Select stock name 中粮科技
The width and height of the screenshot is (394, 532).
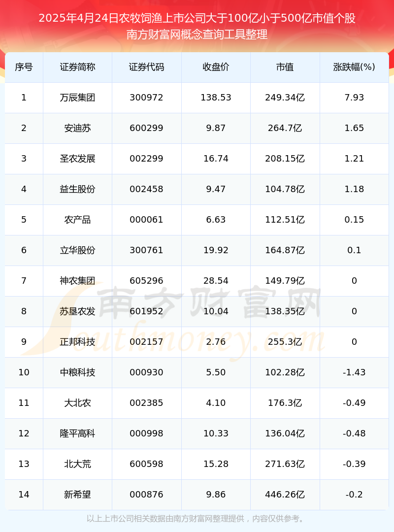click(x=77, y=372)
